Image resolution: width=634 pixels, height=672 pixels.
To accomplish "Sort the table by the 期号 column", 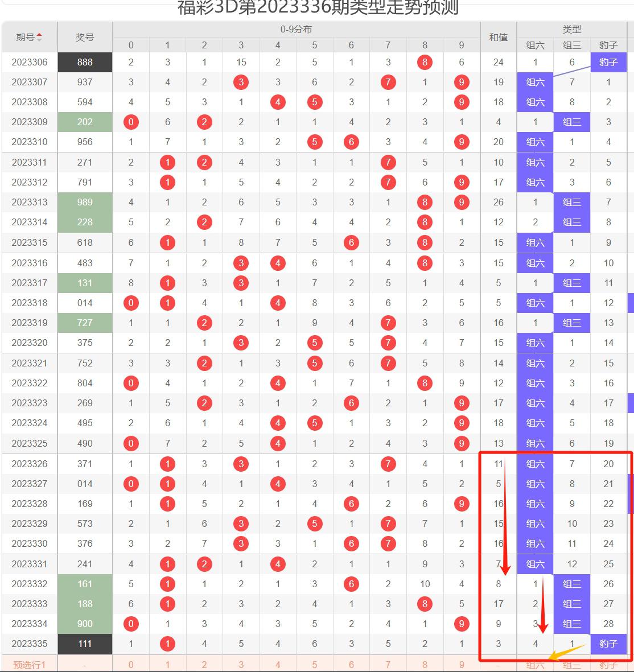I will click(26, 38).
